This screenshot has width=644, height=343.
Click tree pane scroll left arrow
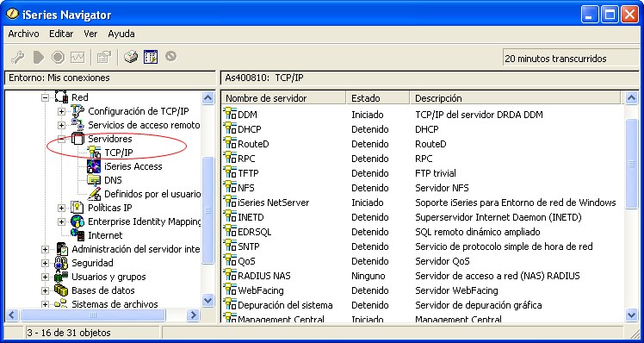point(11,315)
